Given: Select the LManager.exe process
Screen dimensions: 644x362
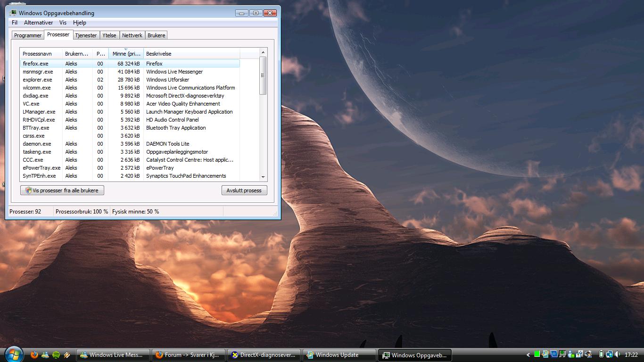Looking at the screenshot, I should coord(130,112).
